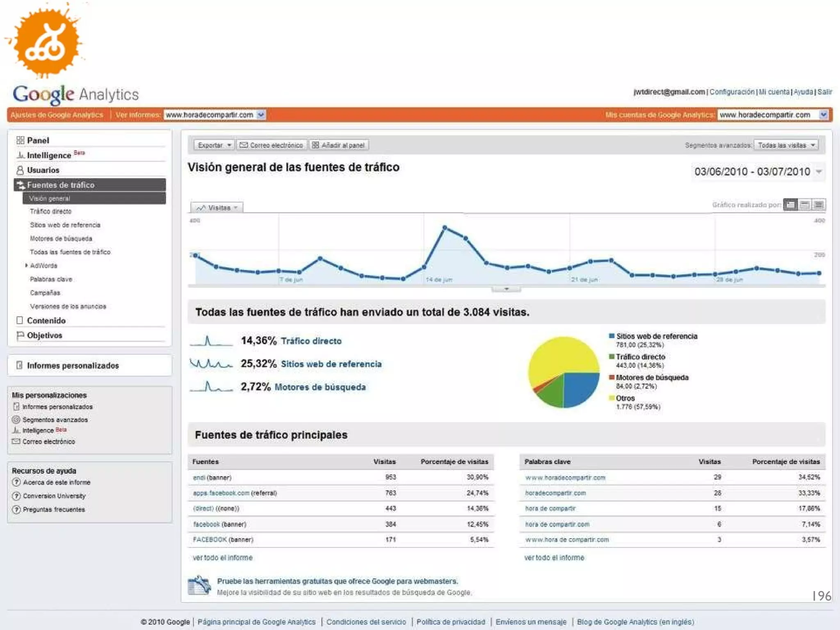Image resolution: width=840 pixels, height=630 pixels.
Task: Click the blue pie chart slice
Action: click(x=578, y=388)
